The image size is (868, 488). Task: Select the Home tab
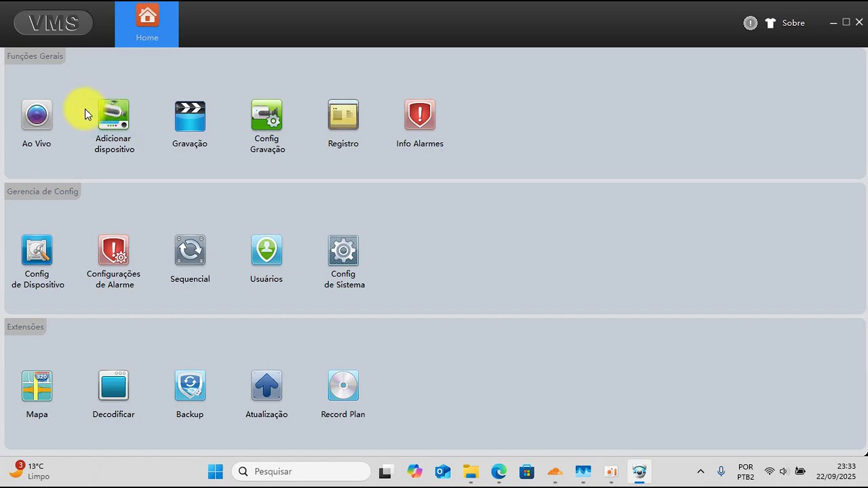tap(147, 24)
